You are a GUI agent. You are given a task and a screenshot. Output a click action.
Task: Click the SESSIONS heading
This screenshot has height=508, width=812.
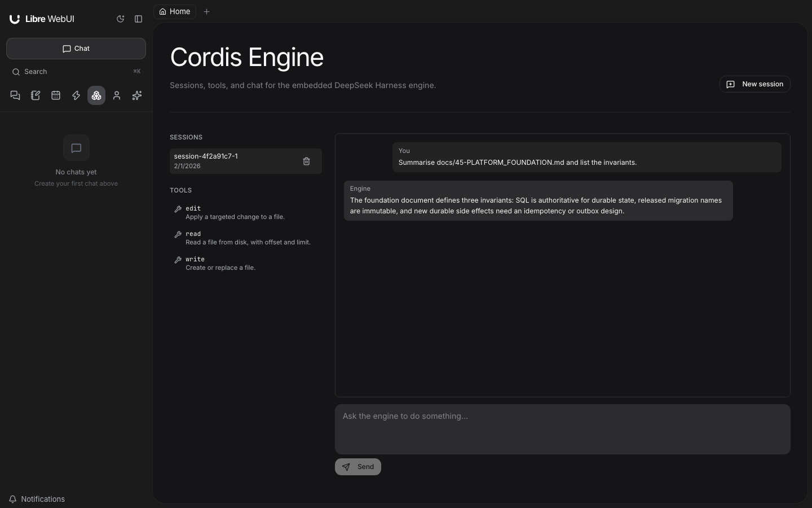[186, 137]
